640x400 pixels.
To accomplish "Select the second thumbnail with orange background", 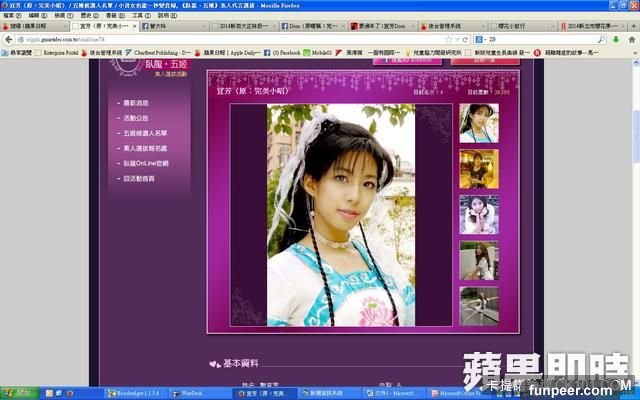I will 478,169.
